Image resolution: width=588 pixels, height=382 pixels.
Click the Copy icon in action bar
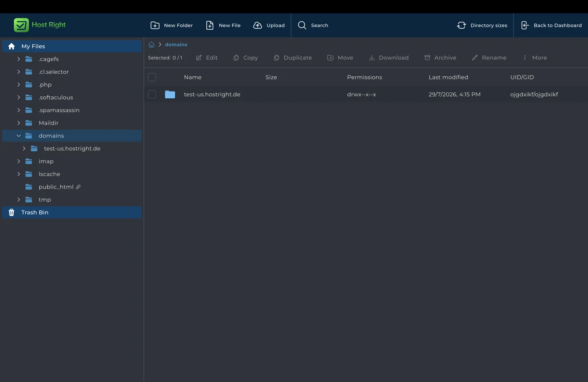pos(236,58)
